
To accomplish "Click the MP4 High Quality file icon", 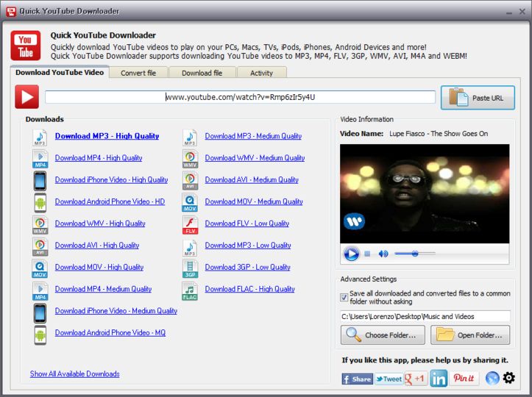I will pyautogui.click(x=40, y=160).
